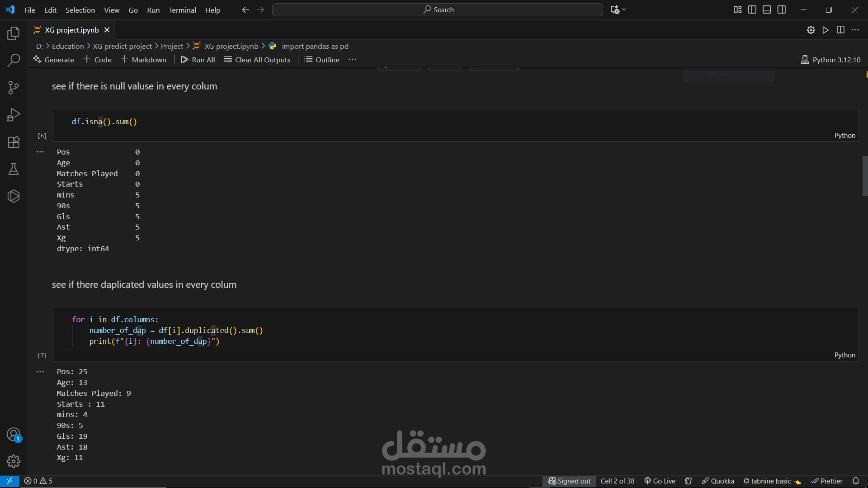Screen dimensions: 868x488
Task: Toggle the primary side bar layout button
Action: pos(752,9)
